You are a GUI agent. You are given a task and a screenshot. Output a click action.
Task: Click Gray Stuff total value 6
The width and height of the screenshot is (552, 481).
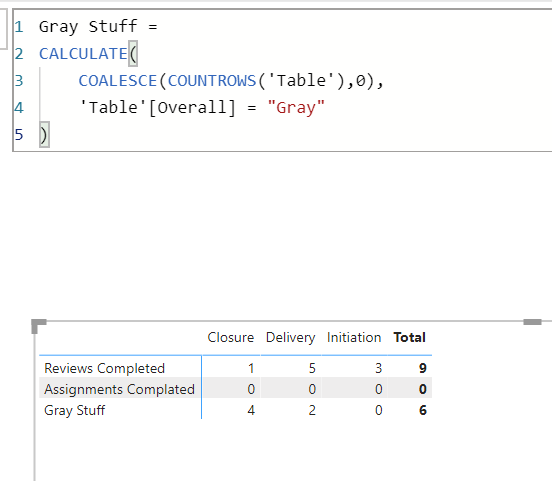[x=422, y=411]
